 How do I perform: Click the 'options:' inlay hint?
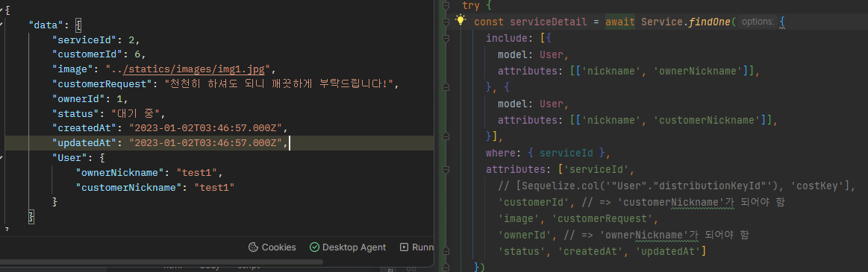click(757, 22)
